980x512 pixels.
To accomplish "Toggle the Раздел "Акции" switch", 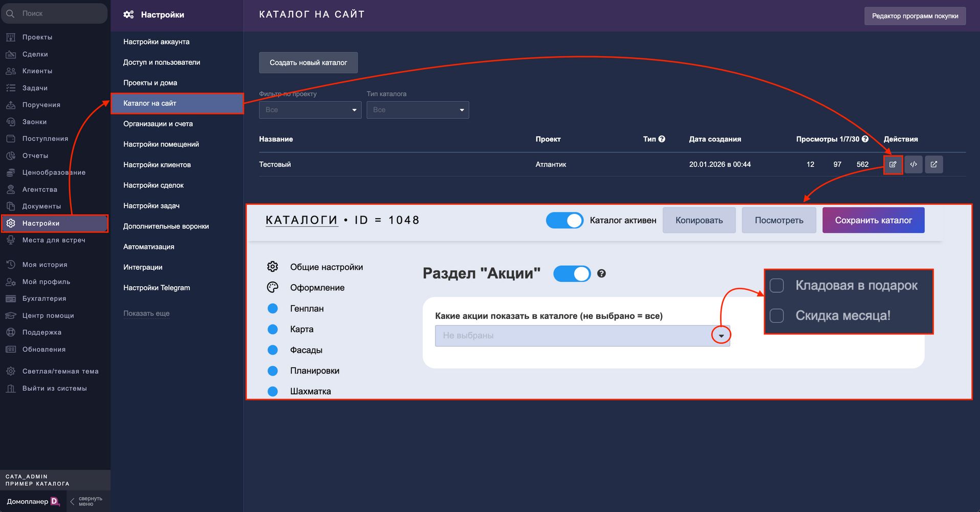I will pyautogui.click(x=572, y=273).
